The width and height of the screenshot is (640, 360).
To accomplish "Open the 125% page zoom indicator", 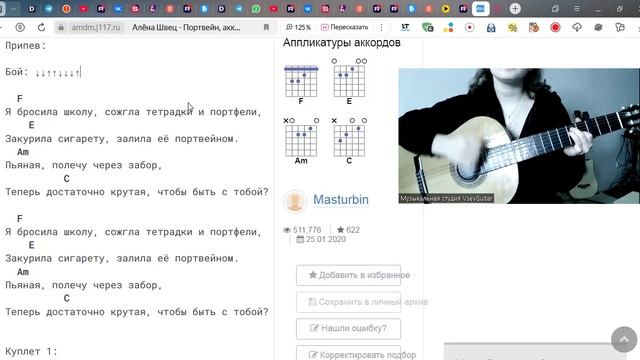I will point(298,27).
